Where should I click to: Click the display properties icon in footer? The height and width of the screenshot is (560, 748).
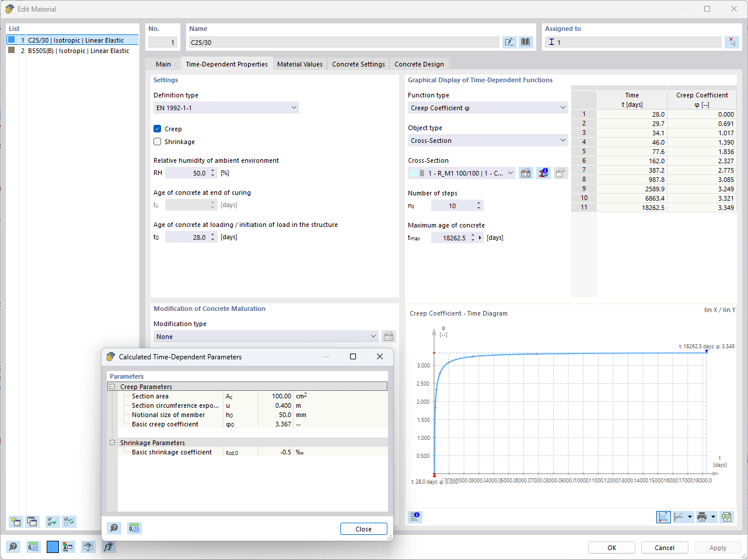point(68,547)
